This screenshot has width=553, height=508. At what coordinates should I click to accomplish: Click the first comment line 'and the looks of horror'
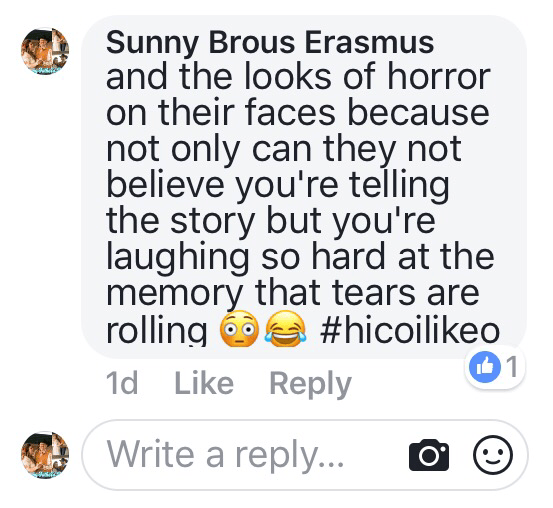point(298,76)
